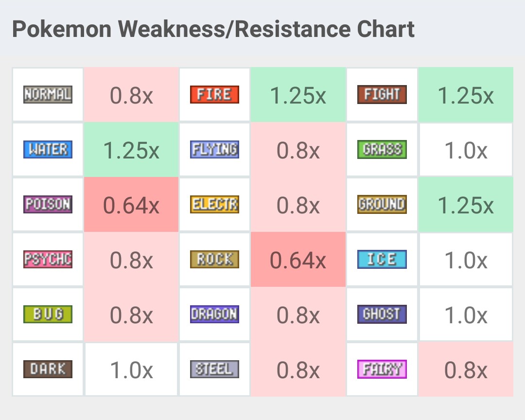Click the DRAGON type badge
This screenshot has height=420, width=525.
214,314
